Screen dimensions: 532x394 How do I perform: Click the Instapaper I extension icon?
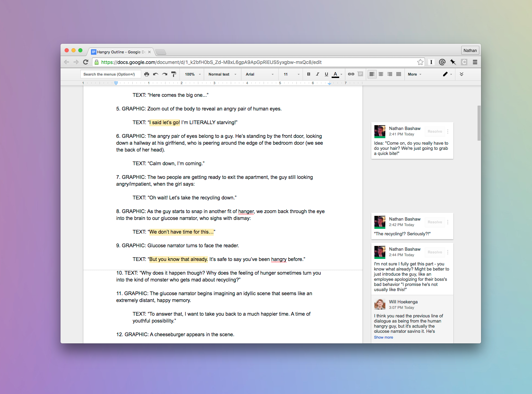pyautogui.click(x=431, y=62)
